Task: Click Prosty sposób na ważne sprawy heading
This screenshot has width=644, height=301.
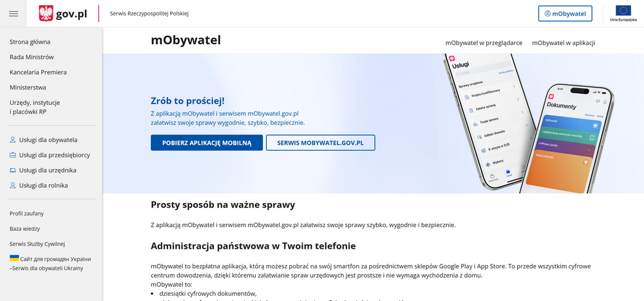Action: 223,205
